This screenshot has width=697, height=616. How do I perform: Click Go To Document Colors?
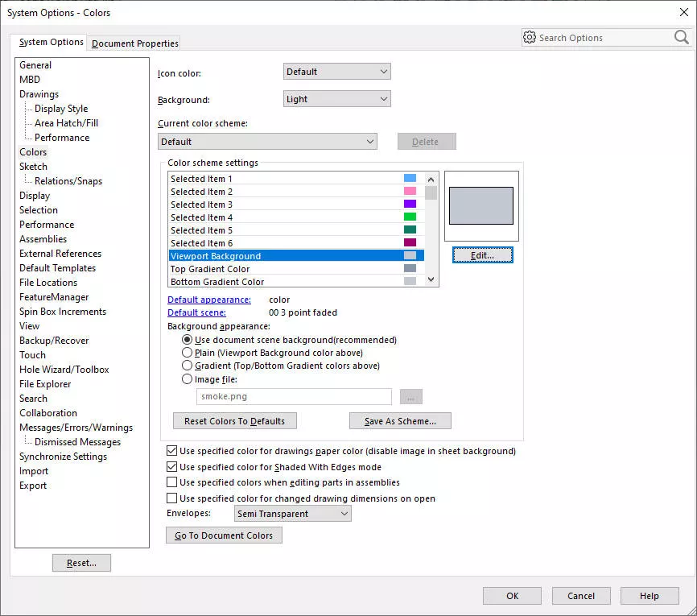(x=224, y=535)
